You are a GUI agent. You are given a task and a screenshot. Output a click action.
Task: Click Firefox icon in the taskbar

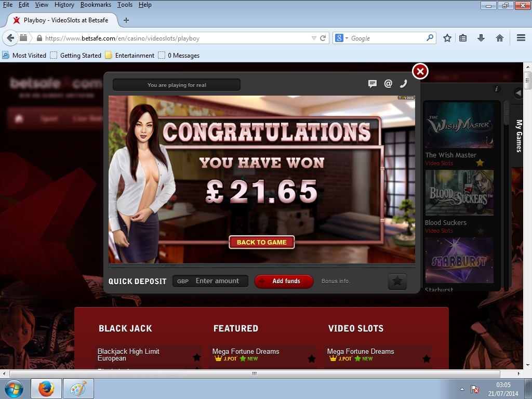click(46, 389)
